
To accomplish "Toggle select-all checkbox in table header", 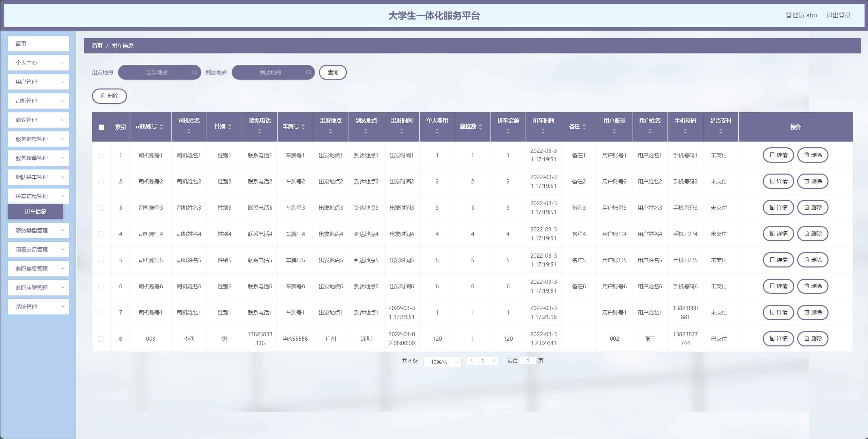I will 101,127.
